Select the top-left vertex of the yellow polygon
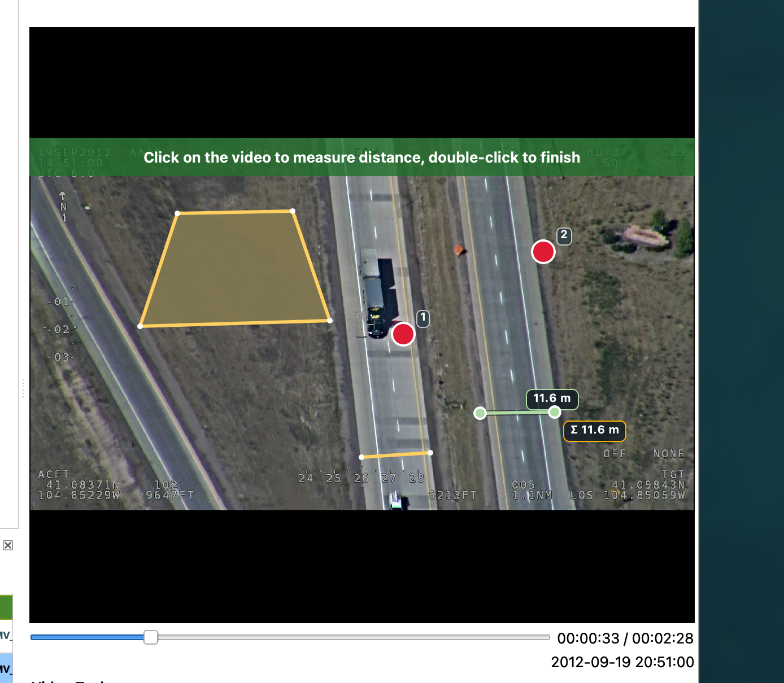The width and height of the screenshot is (784, 683). coord(177,213)
